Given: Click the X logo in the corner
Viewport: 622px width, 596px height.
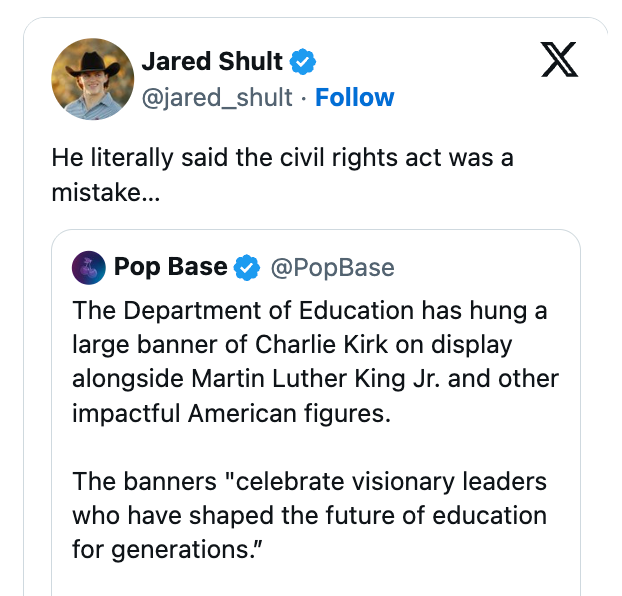Looking at the screenshot, I should pyautogui.click(x=559, y=59).
